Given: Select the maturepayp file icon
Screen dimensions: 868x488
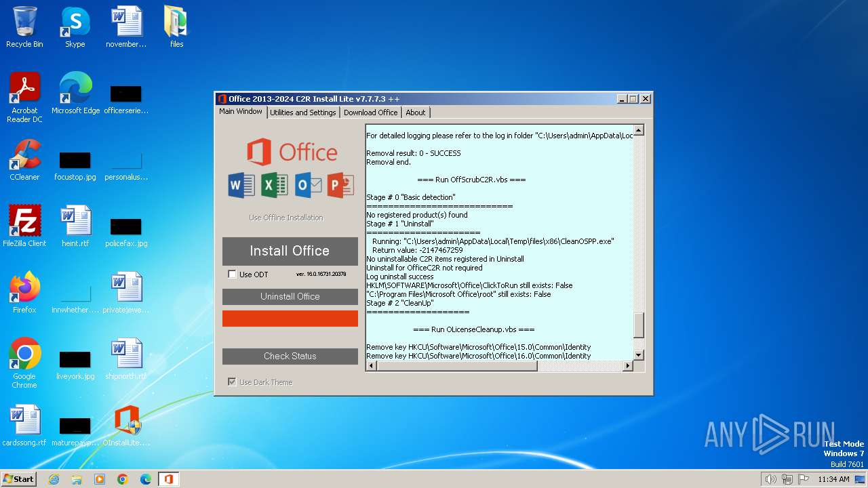Looking at the screenshot, I should (75, 432).
